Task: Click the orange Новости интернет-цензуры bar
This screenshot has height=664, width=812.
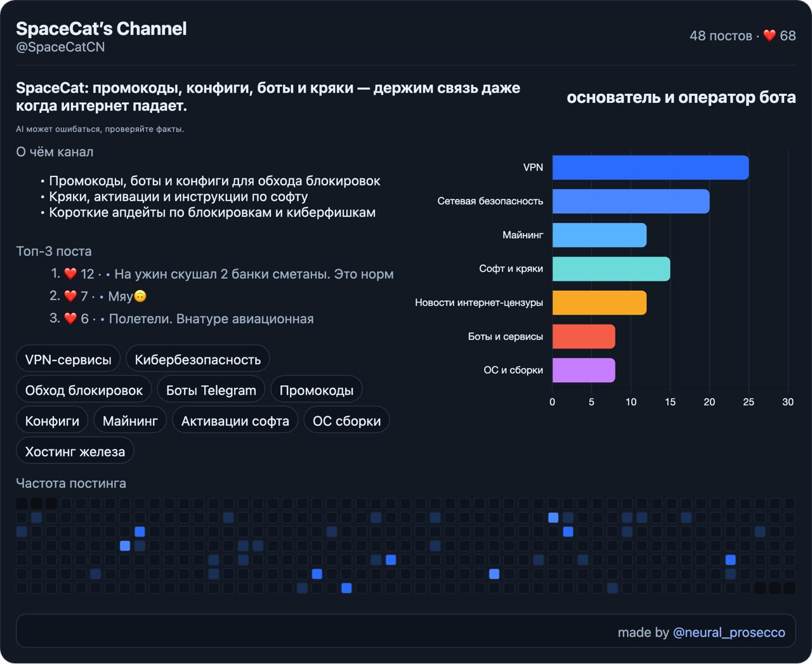Action: [x=599, y=303]
